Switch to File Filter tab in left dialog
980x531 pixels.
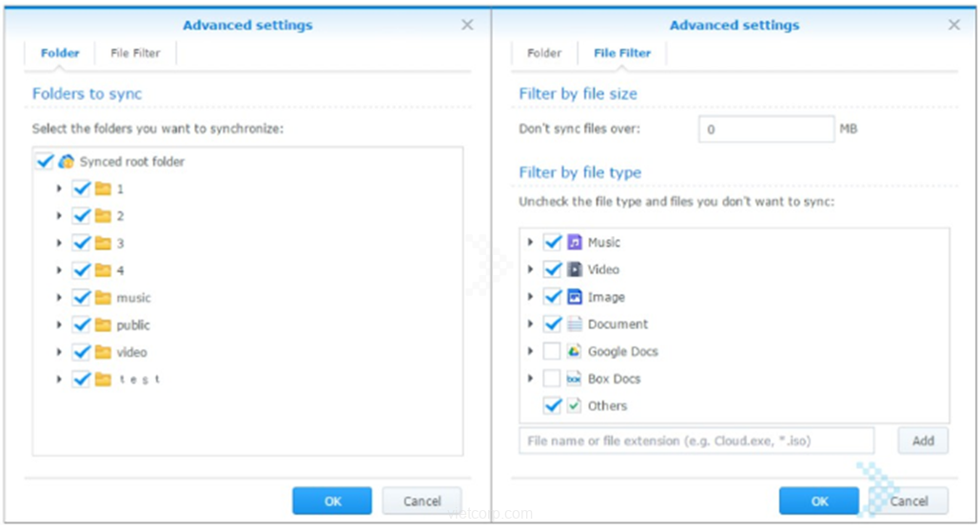pyautogui.click(x=135, y=53)
